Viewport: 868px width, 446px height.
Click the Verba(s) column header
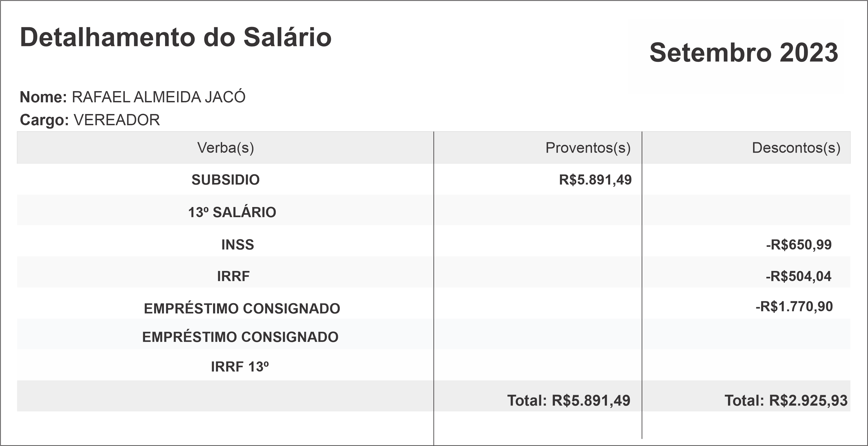225,148
